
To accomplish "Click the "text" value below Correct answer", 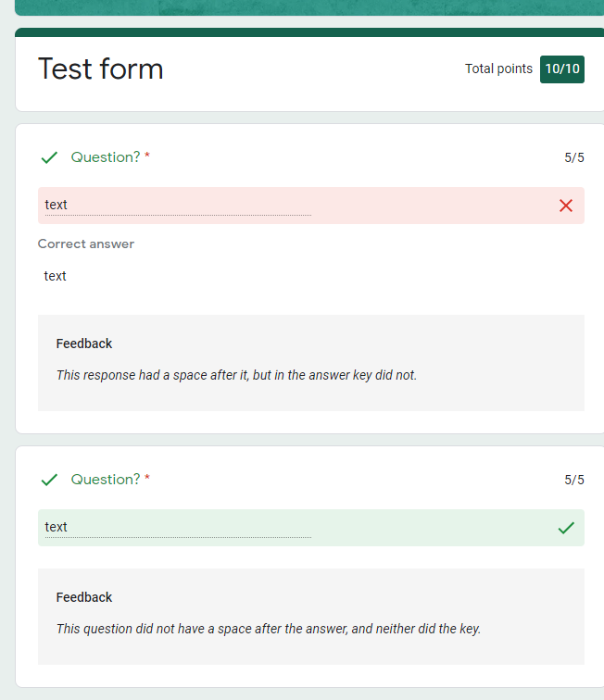I will [56, 276].
